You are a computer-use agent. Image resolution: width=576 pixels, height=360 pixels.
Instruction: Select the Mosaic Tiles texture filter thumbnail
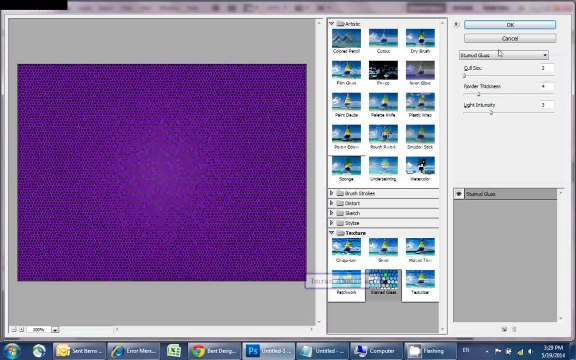[420, 247]
